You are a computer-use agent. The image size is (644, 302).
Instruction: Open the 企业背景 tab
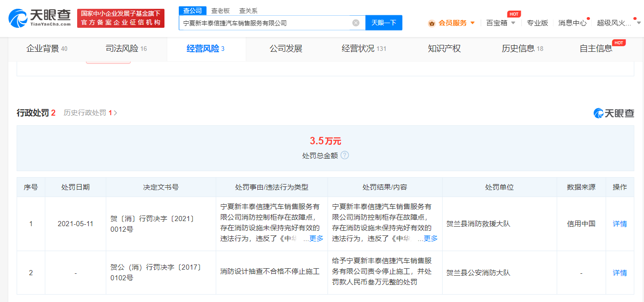(x=47, y=49)
